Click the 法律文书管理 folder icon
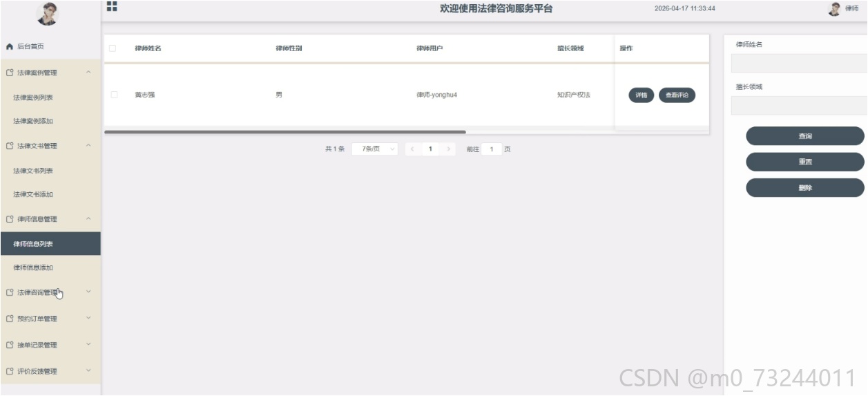 10,146
